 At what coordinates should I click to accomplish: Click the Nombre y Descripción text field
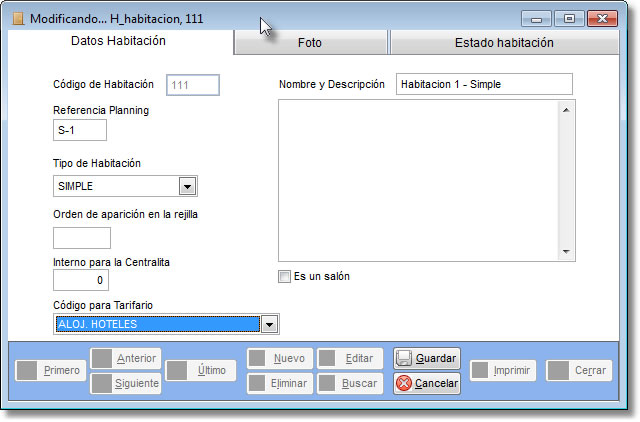point(484,84)
